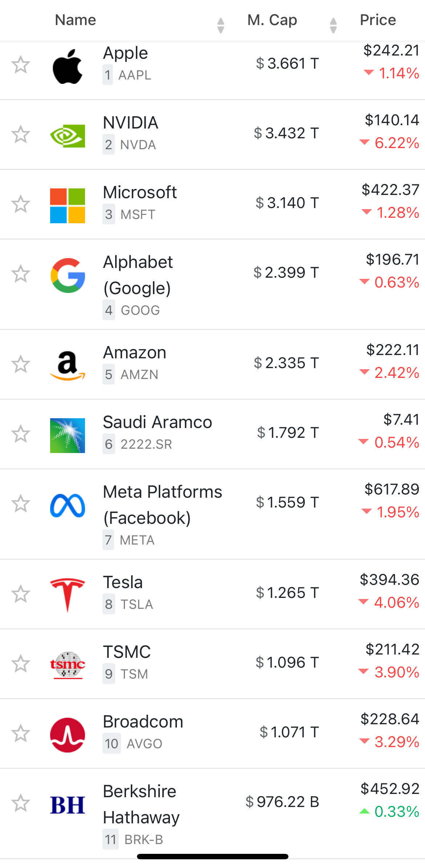Click the Price column header
The width and height of the screenshot is (425, 868).
pyautogui.click(x=378, y=20)
